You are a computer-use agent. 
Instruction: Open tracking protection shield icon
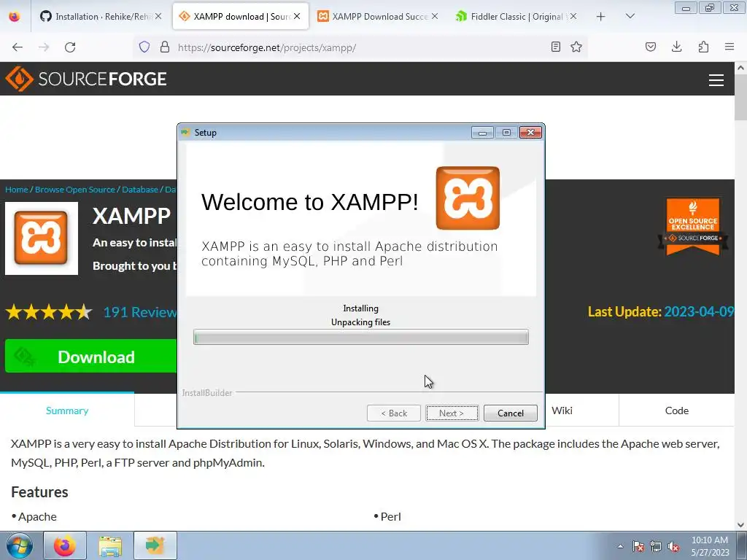[x=144, y=47]
